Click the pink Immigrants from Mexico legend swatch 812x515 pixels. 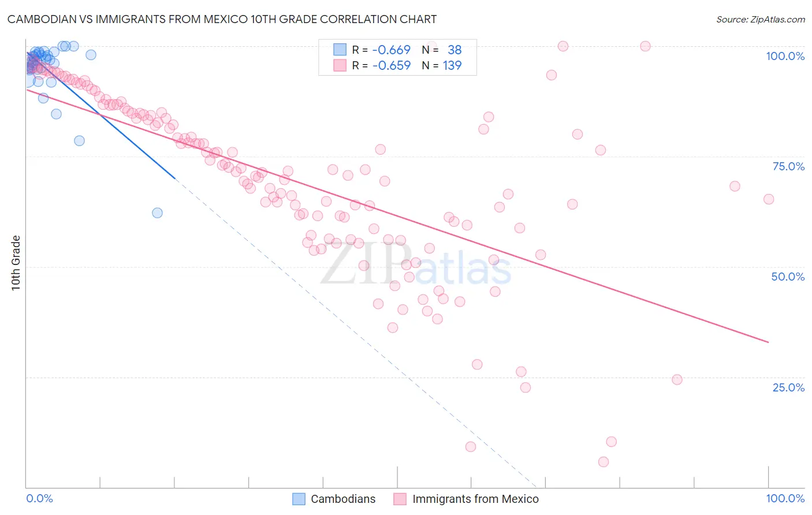click(400, 499)
